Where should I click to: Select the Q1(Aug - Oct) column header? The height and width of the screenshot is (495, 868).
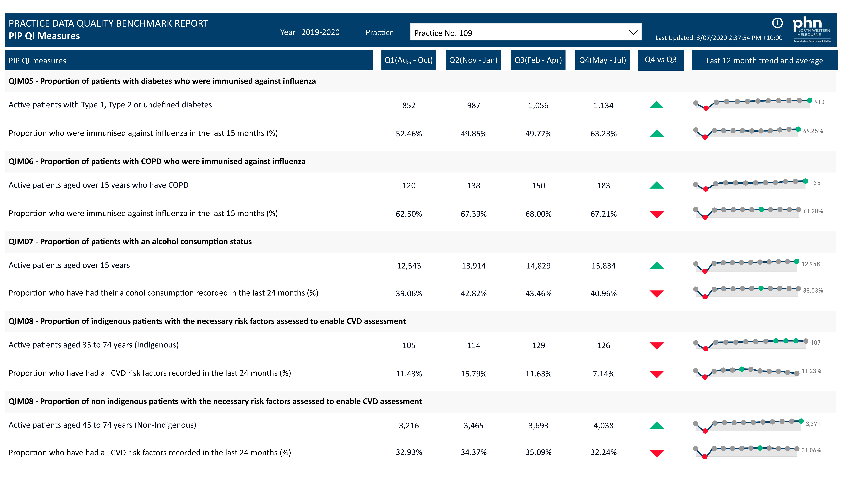point(408,60)
